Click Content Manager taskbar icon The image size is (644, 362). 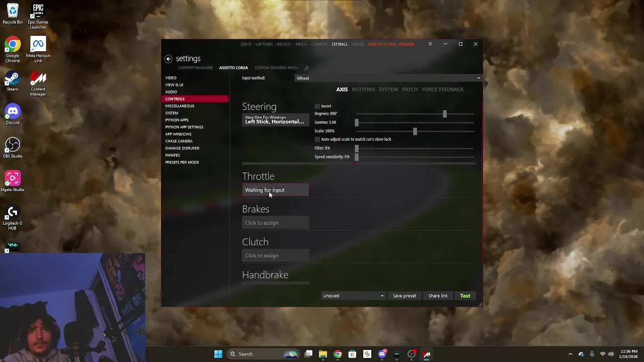click(x=427, y=354)
